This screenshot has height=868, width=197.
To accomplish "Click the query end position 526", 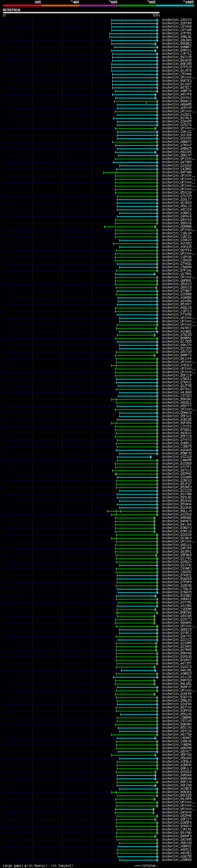I will click(x=155, y=15).
